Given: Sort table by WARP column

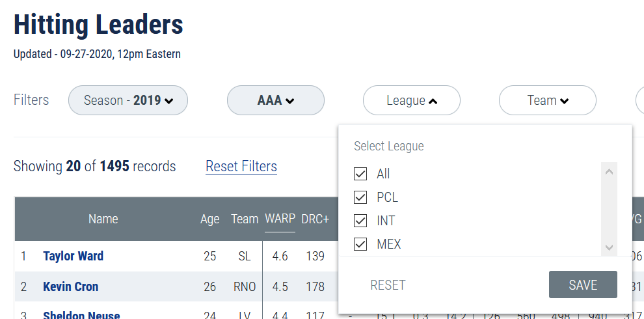Looking at the screenshot, I should coord(280,219).
